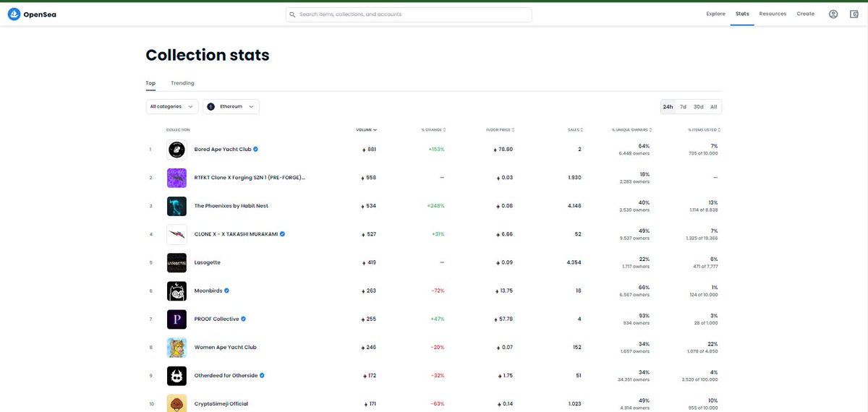Open Lasogette collection thumbnail
868x412 pixels.
(x=176, y=262)
